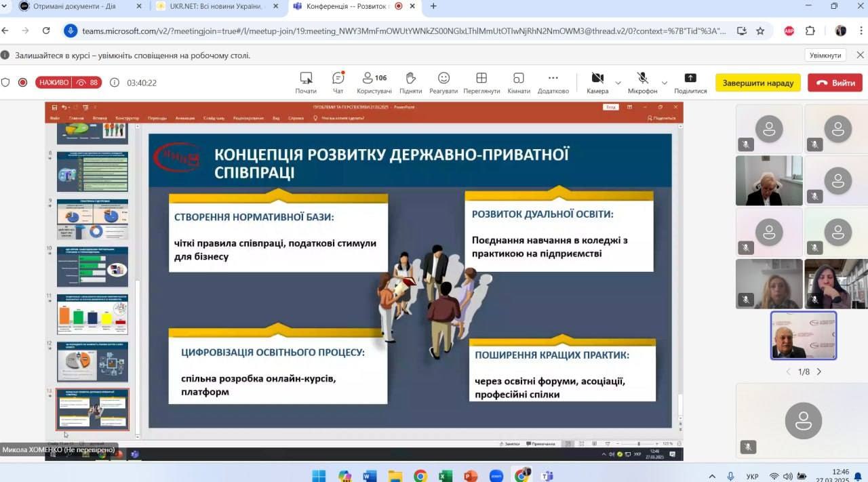Viewport: 868px width, 482px height.
Task: Expand microphone options chevron
Action: [664, 83]
